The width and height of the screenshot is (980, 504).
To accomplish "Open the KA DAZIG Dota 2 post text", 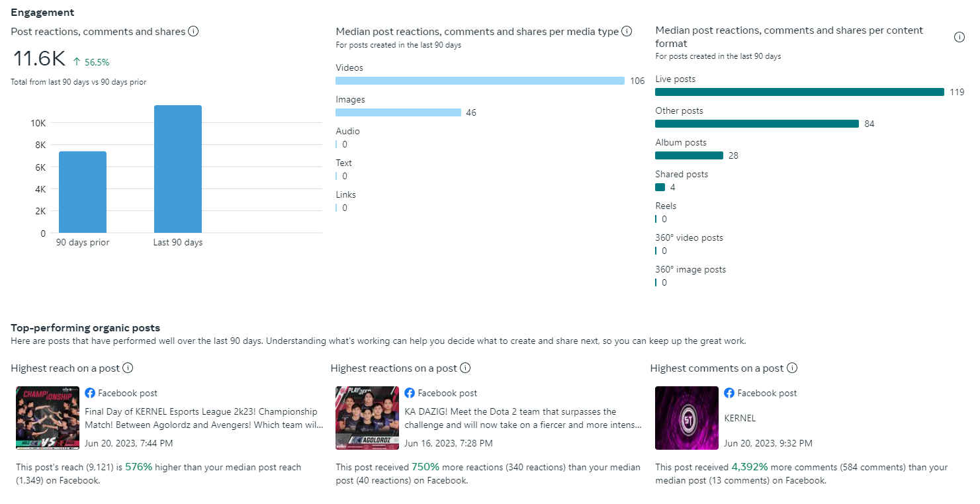I will point(523,418).
